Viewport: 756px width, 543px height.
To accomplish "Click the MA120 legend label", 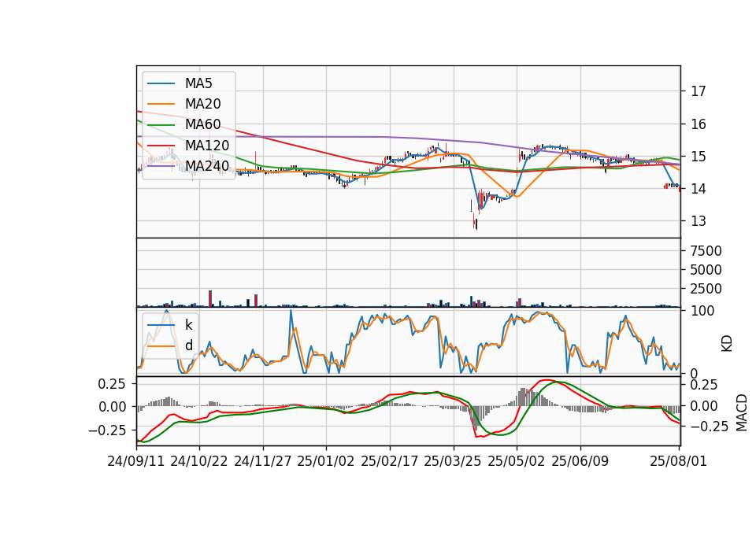I will click(x=207, y=145).
